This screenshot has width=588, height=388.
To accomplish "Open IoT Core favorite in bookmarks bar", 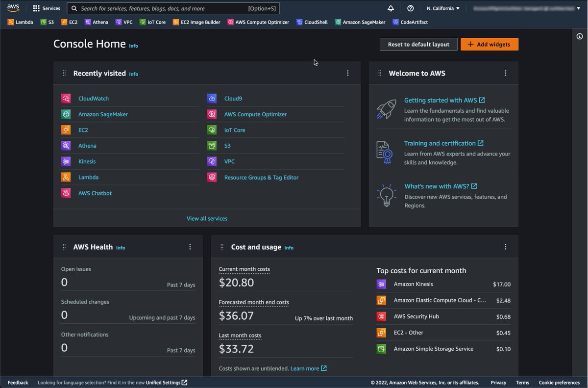I will tap(152, 22).
